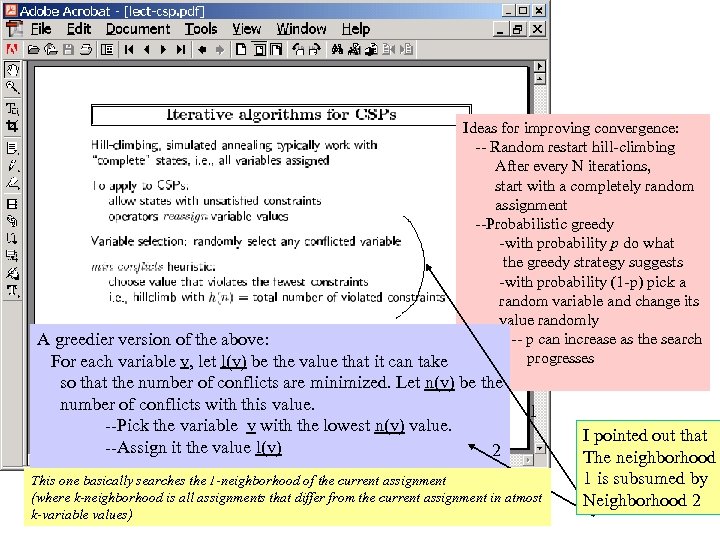Select Fit Width view icon

point(276,49)
